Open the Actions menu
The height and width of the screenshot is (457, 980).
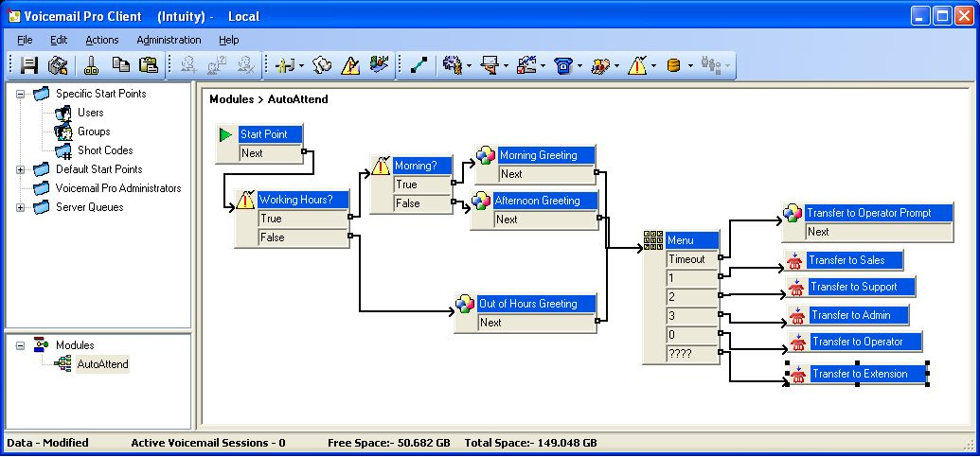point(102,40)
